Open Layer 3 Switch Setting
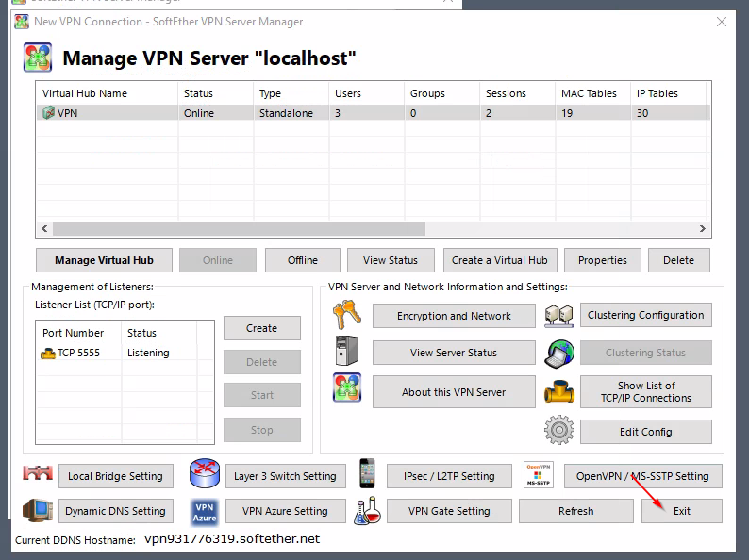 285,476
